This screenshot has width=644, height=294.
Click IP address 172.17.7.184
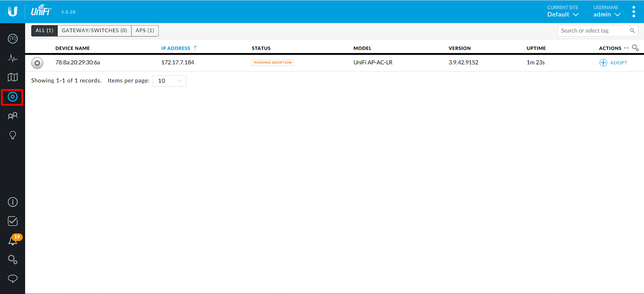pos(178,62)
